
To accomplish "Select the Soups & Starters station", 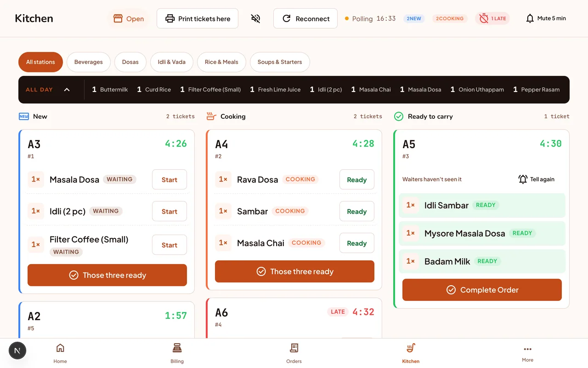I will 280,62.
